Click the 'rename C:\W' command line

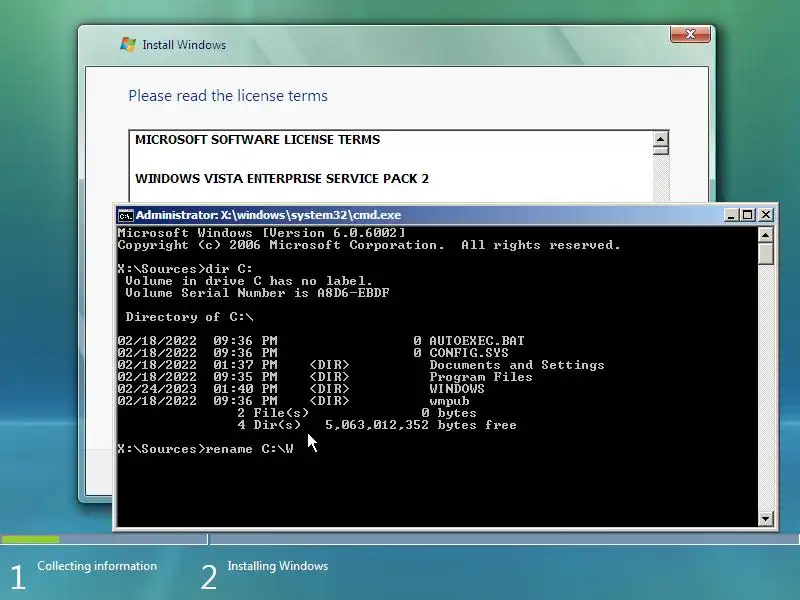point(206,449)
